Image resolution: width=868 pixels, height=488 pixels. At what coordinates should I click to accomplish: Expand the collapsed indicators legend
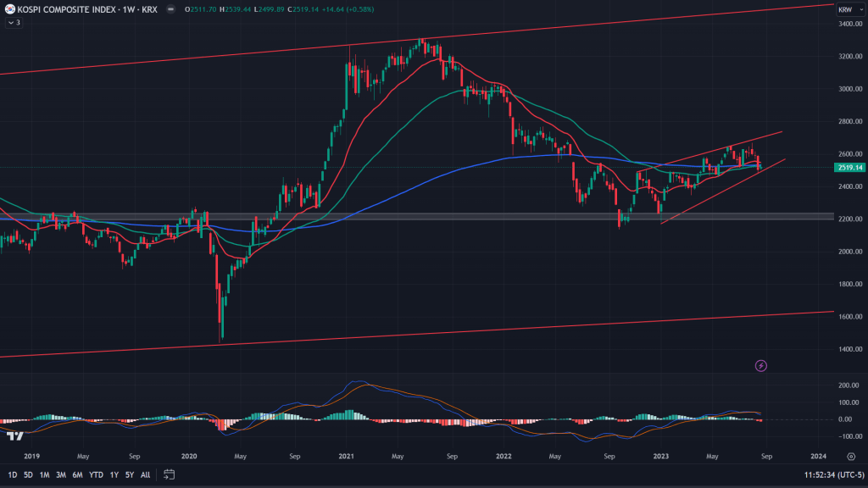[14, 23]
